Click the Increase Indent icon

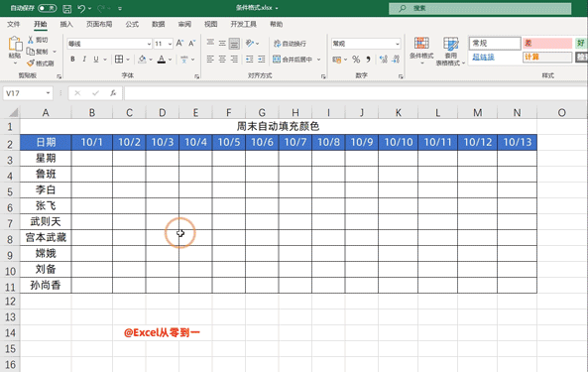[262, 59]
